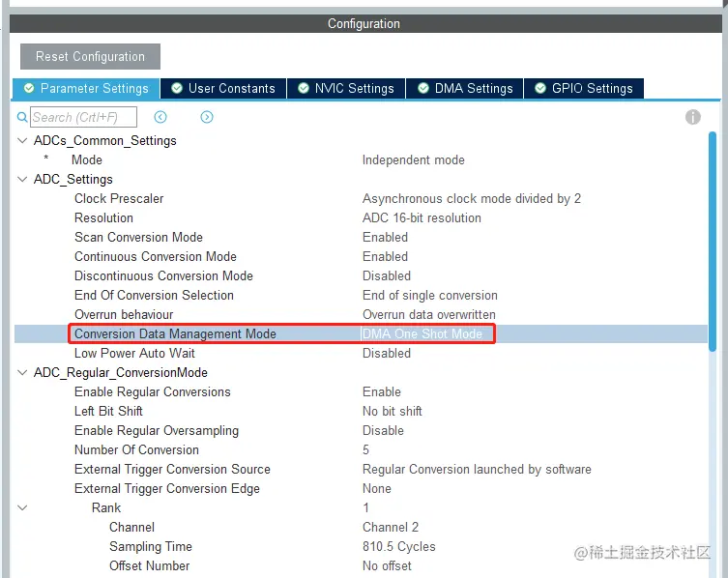Go to next search result arrow
728x578 pixels.
tap(207, 117)
